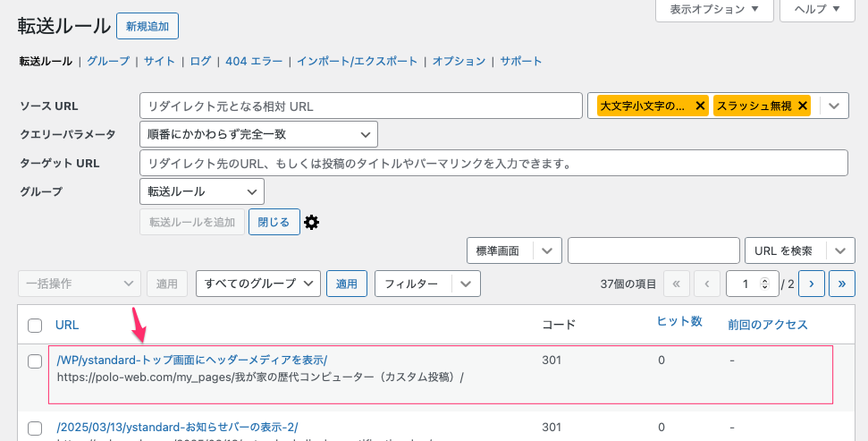Click the page number stepper field

coord(749,284)
